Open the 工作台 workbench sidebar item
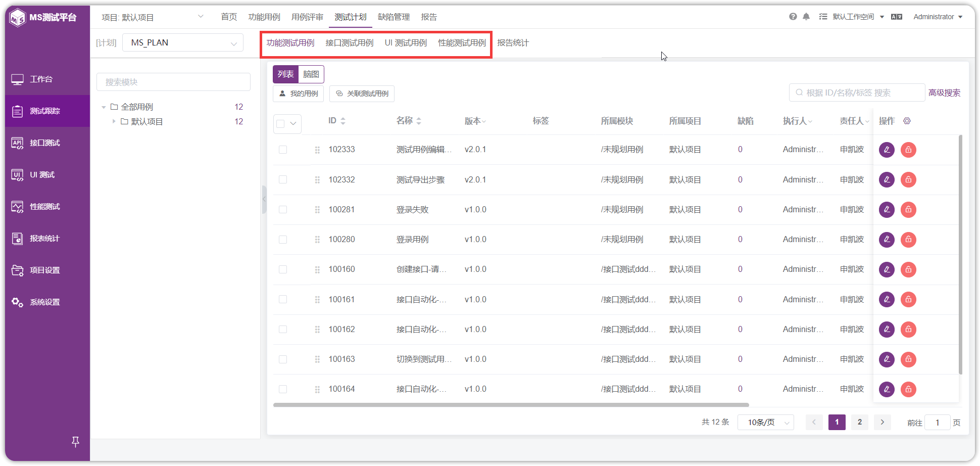The image size is (980, 466). (47, 79)
